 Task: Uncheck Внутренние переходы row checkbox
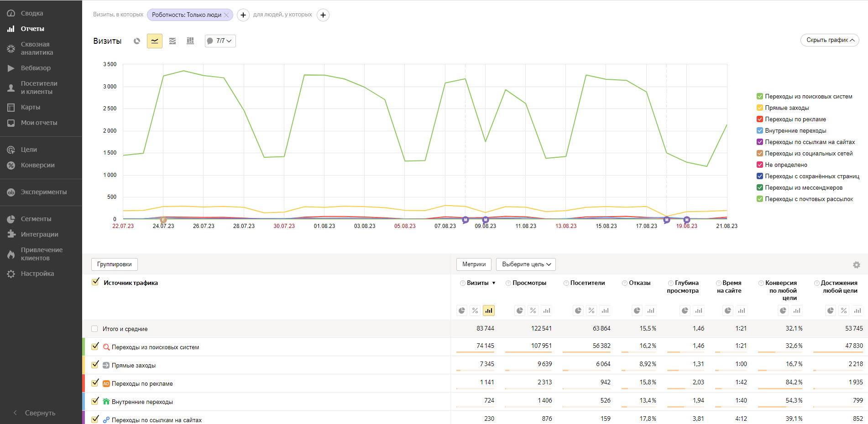click(95, 401)
